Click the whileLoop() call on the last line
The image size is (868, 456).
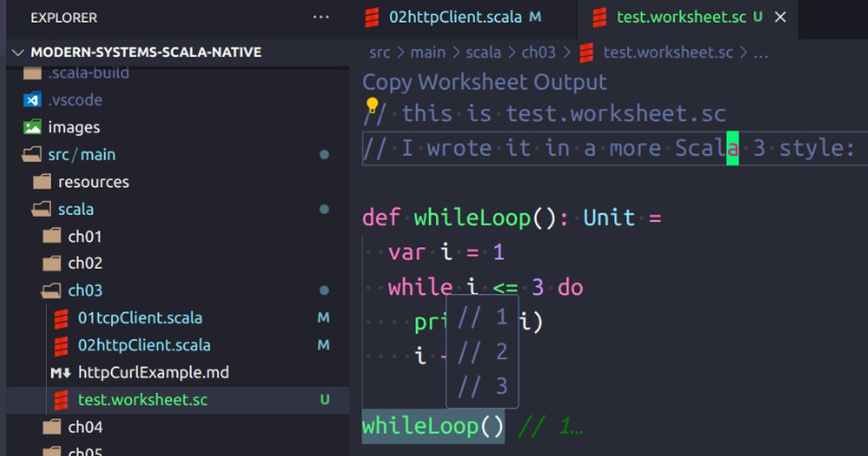(x=433, y=426)
